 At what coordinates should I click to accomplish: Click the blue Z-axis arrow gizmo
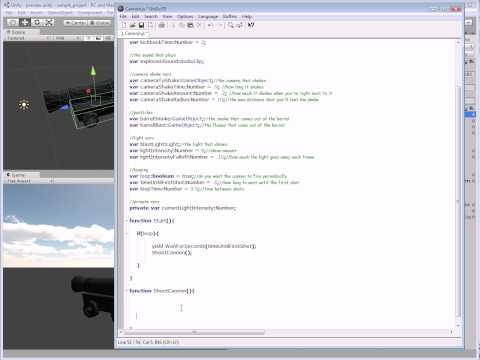point(64,107)
